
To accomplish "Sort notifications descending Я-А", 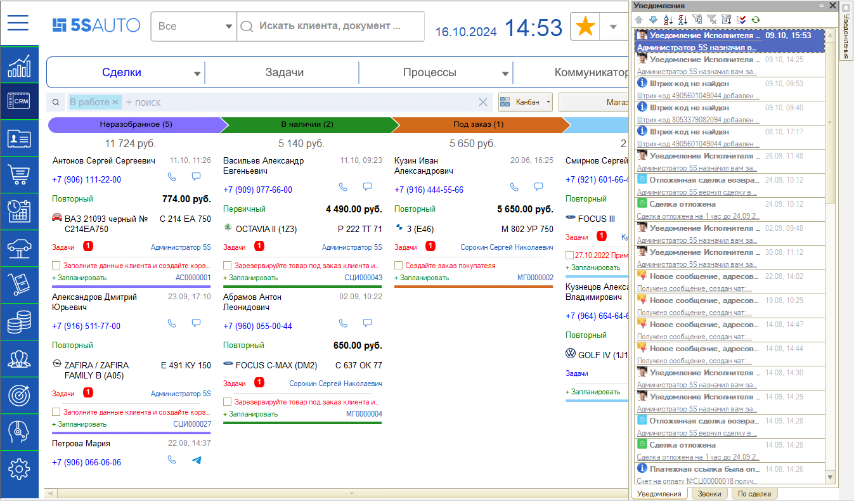I will [x=682, y=20].
